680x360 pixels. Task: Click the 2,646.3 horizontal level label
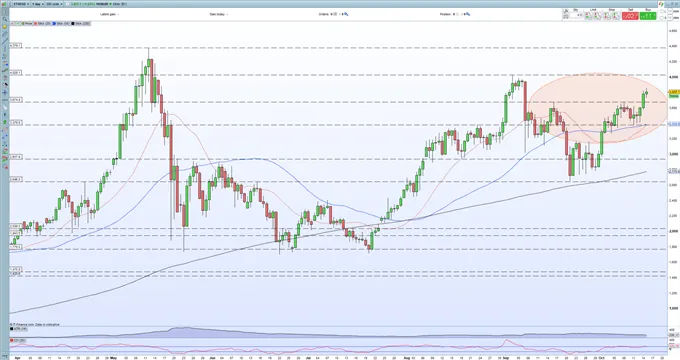(x=16, y=179)
